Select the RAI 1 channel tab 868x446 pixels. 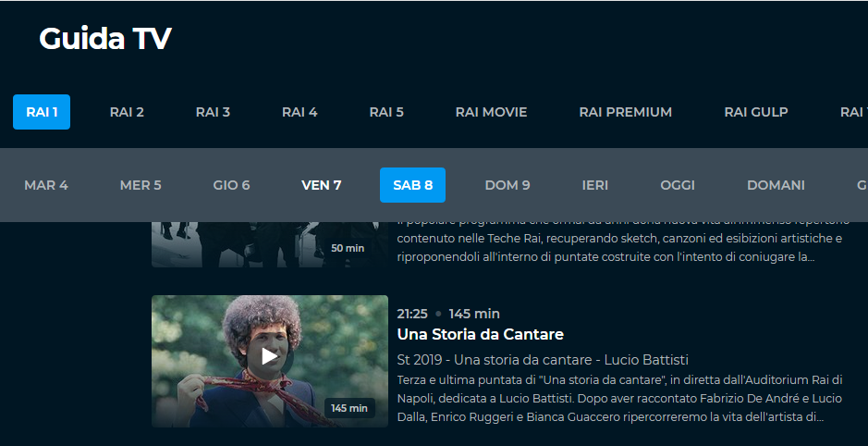coord(42,112)
